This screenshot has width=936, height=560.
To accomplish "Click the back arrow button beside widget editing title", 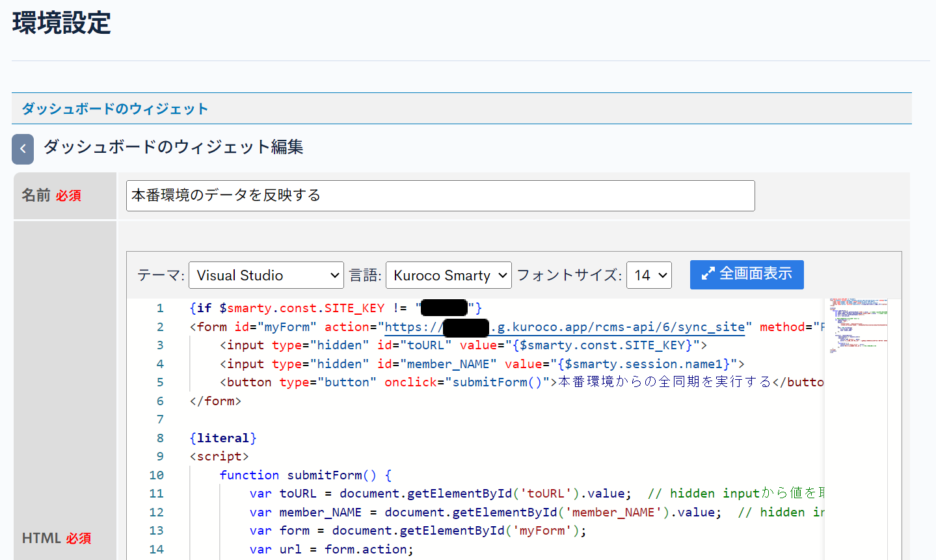I will click(x=23, y=149).
